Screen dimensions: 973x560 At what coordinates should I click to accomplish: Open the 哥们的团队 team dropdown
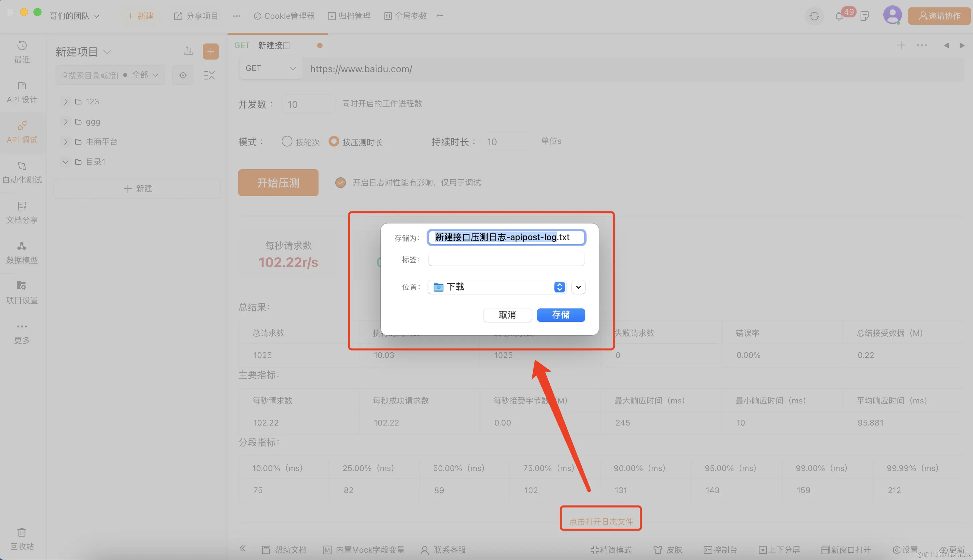click(75, 16)
